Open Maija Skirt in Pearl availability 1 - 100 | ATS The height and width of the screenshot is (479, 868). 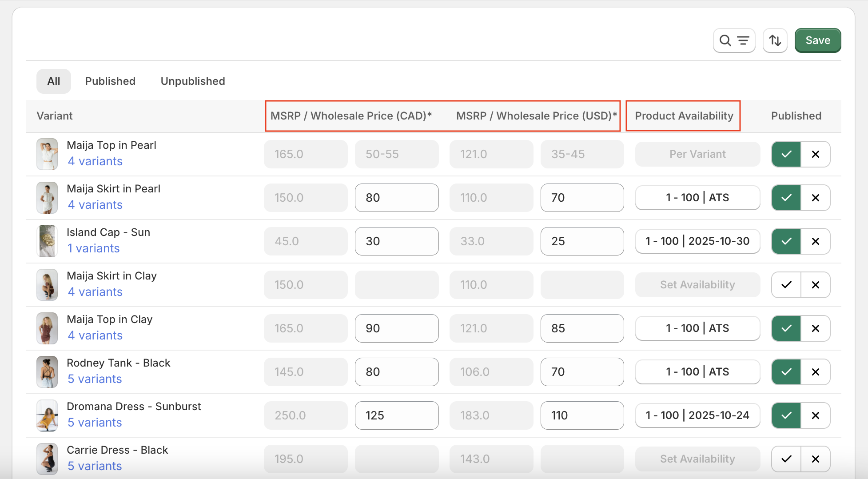click(x=697, y=198)
